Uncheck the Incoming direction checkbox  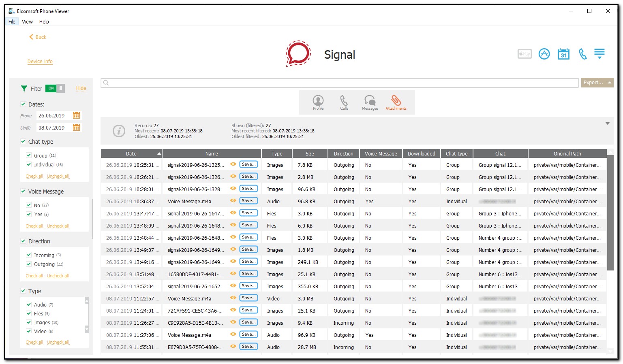pos(29,255)
